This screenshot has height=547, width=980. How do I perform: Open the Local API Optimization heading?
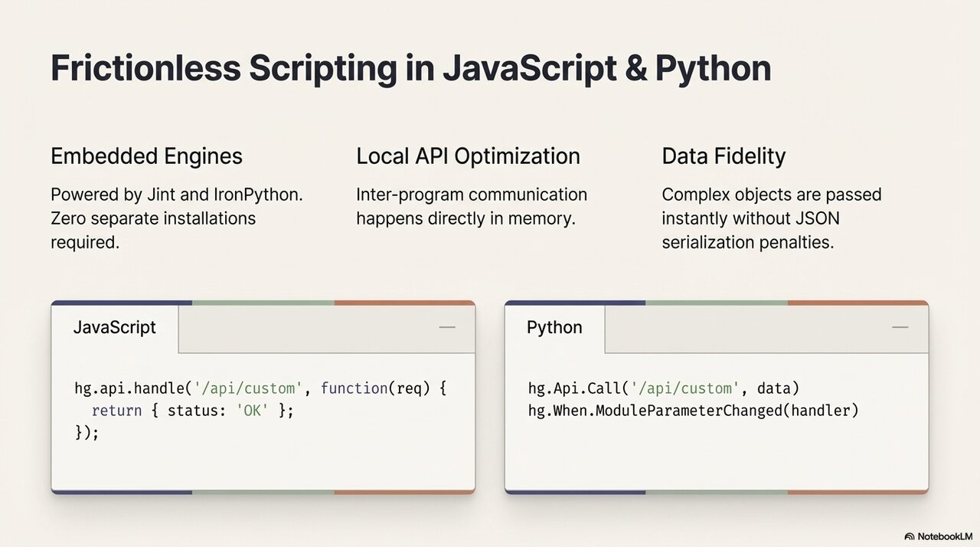pyautogui.click(x=468, y=156)
